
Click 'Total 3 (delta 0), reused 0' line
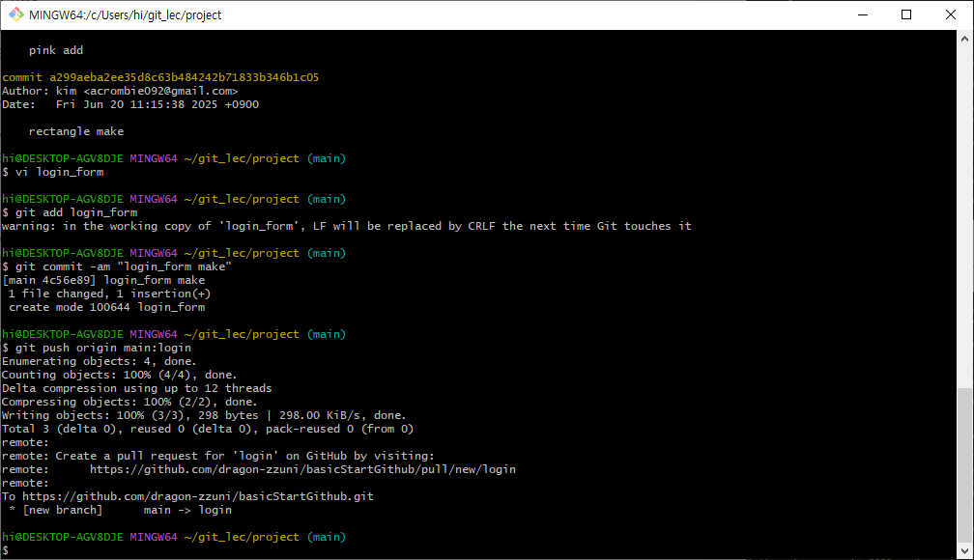coord(208,429)
